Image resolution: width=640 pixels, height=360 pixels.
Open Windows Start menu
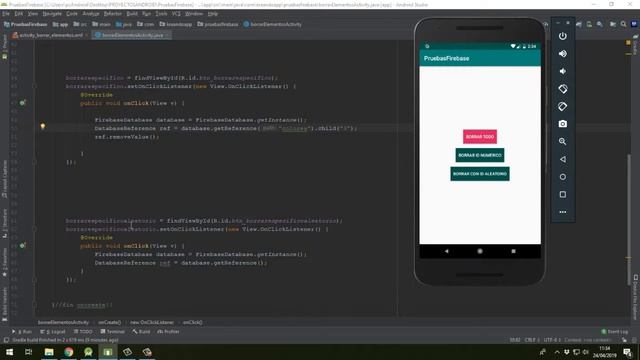(x=9, y=352)
